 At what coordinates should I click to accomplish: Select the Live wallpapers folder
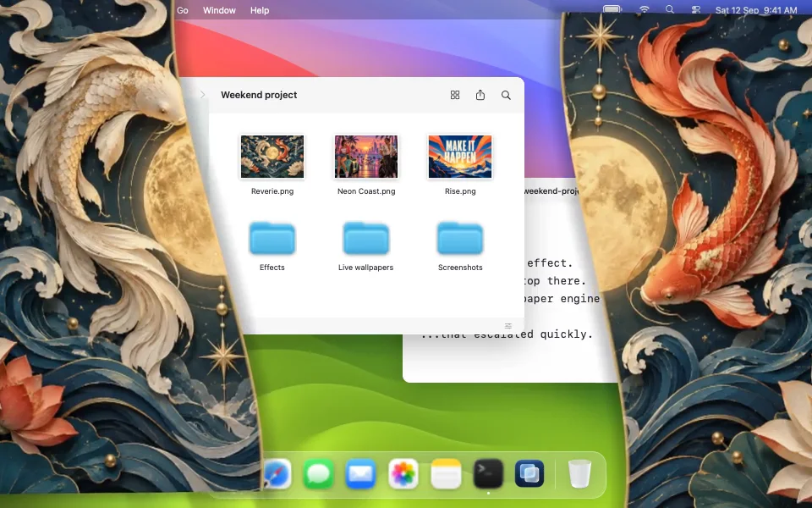366,239
